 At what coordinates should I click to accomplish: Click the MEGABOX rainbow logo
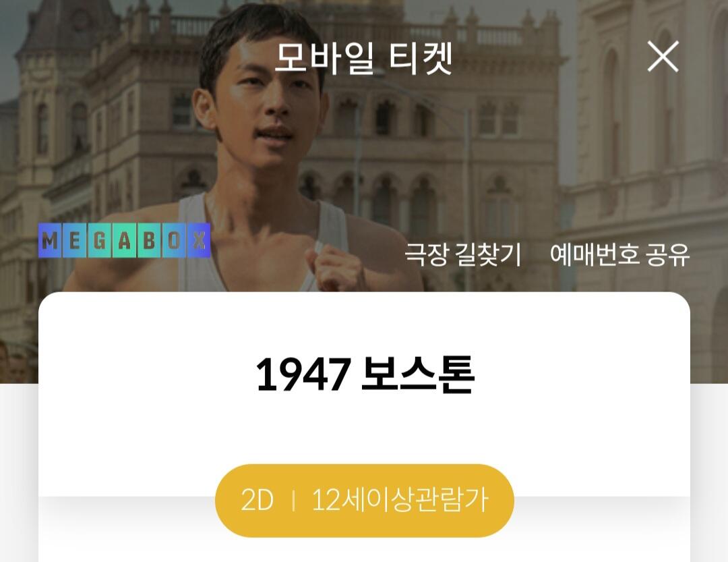pos(125,240)
